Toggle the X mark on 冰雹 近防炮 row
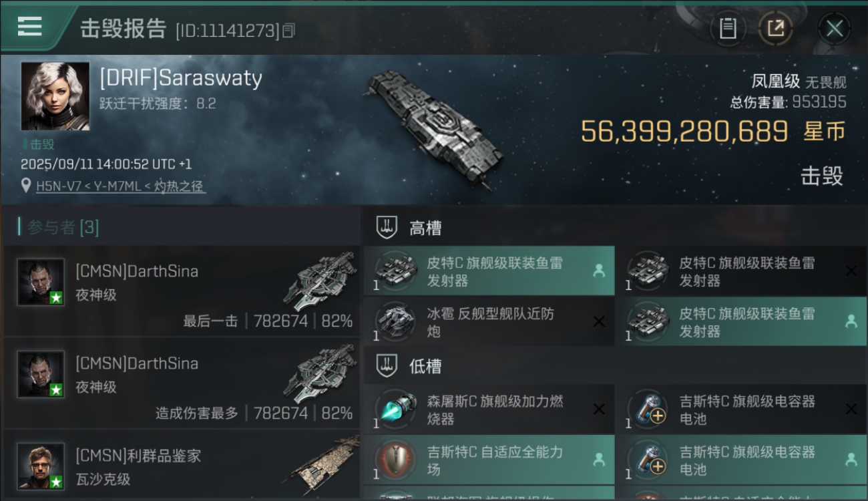Screen dimensions: 868x501 coord(599,322)
